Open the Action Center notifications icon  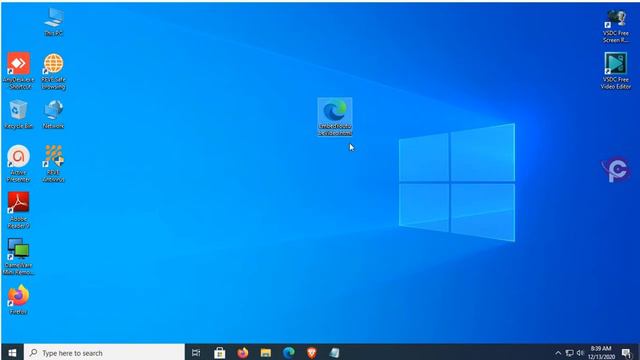click(x=627, y=353)
